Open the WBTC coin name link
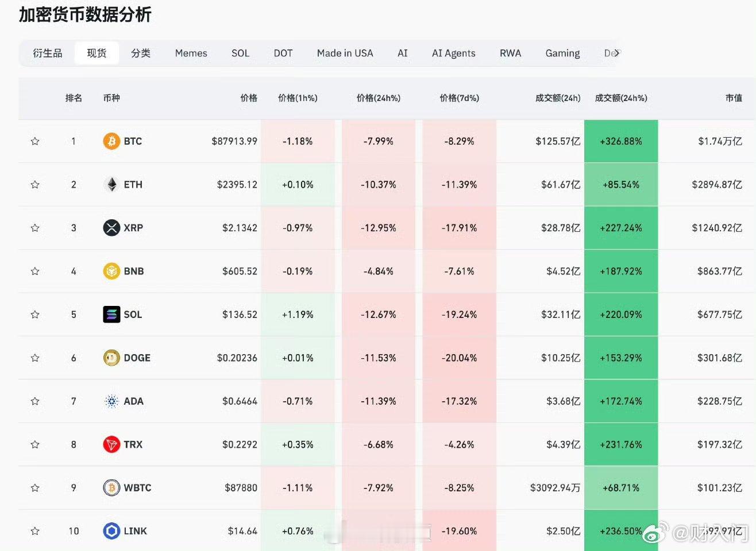 pyautogui.click(x=138, y=488)
